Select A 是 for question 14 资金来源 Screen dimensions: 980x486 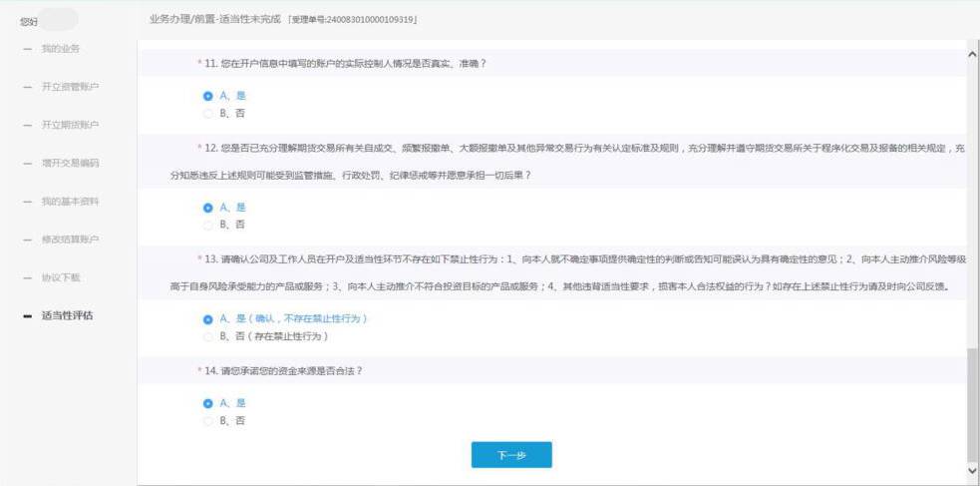(x=207, y=403)
